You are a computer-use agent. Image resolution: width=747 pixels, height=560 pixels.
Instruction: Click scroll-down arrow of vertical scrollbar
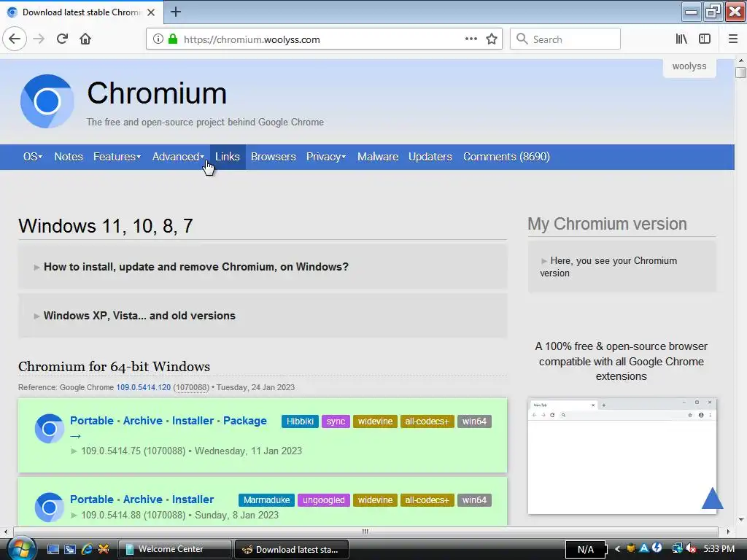tap(740, 520)
